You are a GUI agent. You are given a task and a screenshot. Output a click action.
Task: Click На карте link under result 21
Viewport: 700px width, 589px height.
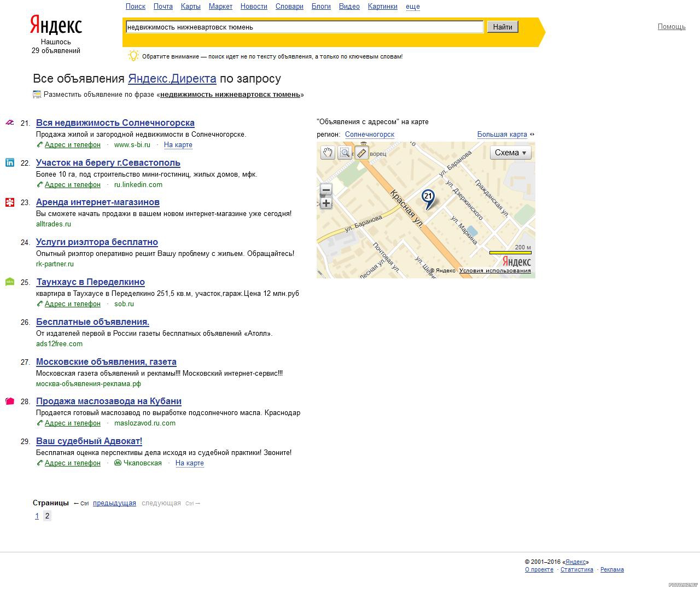click(178, 144)
